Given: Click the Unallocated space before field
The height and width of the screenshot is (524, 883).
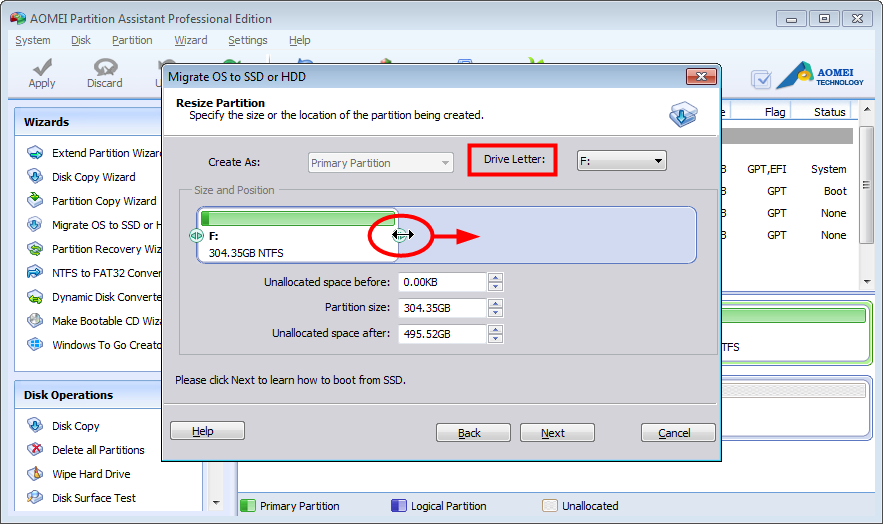Looking at the screenshot, I should [x=442, y=282].
